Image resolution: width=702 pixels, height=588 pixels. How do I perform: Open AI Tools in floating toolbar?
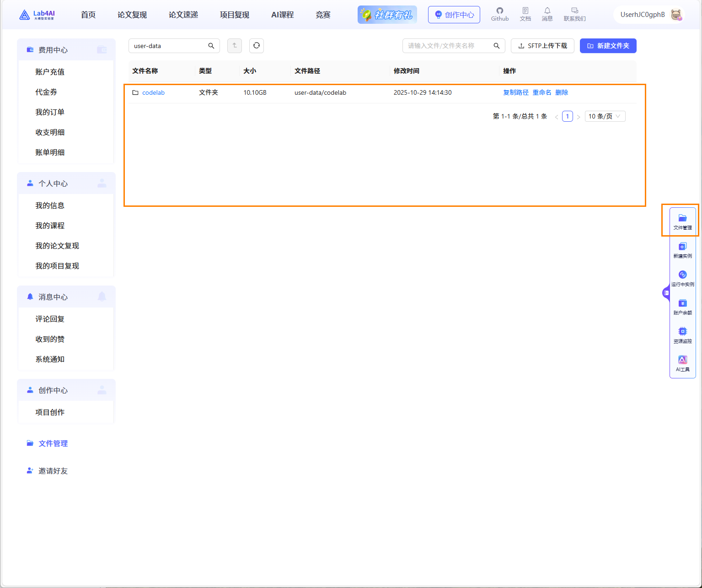682,364
